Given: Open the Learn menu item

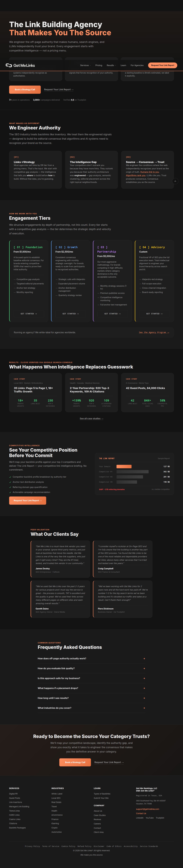Looking at the screenshot, I should pyautogui.click(x=124, y=65).
